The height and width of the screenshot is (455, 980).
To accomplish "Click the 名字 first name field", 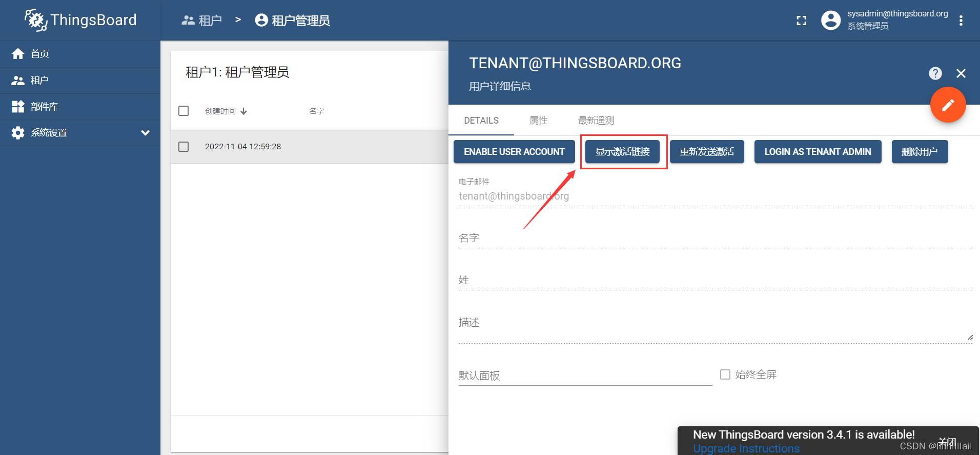I will click(716, 238).
